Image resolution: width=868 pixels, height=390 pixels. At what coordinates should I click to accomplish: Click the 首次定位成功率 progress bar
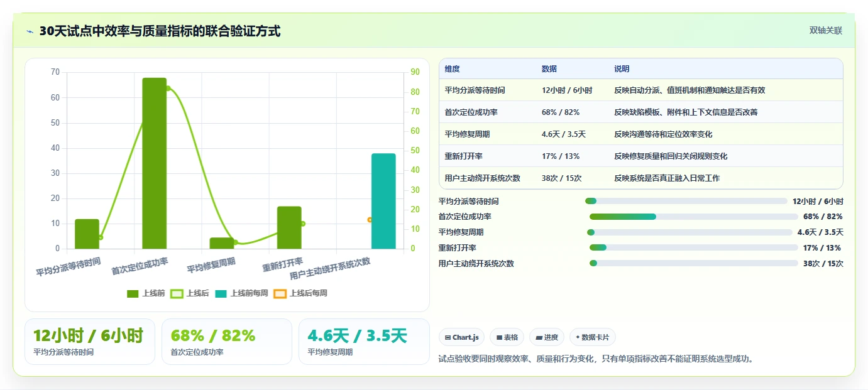(694, 217)
